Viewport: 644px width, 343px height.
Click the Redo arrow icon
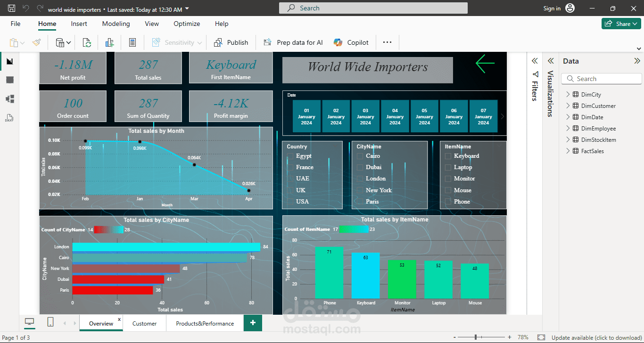coord(40,8)
